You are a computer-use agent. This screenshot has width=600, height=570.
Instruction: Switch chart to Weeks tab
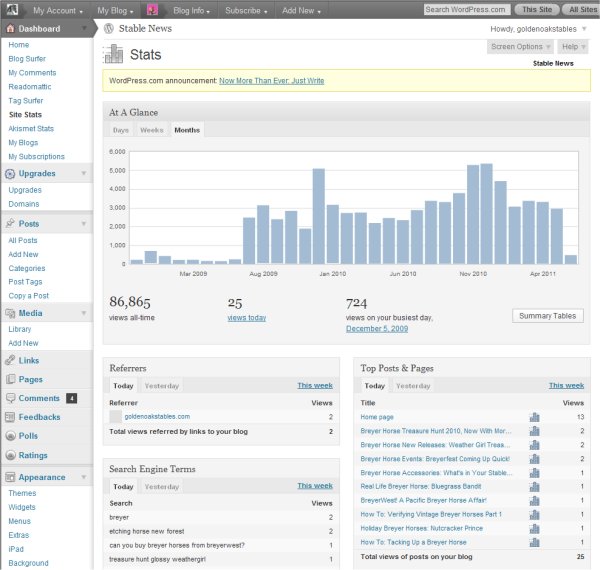pyautogui.click(x=152, y=130)
